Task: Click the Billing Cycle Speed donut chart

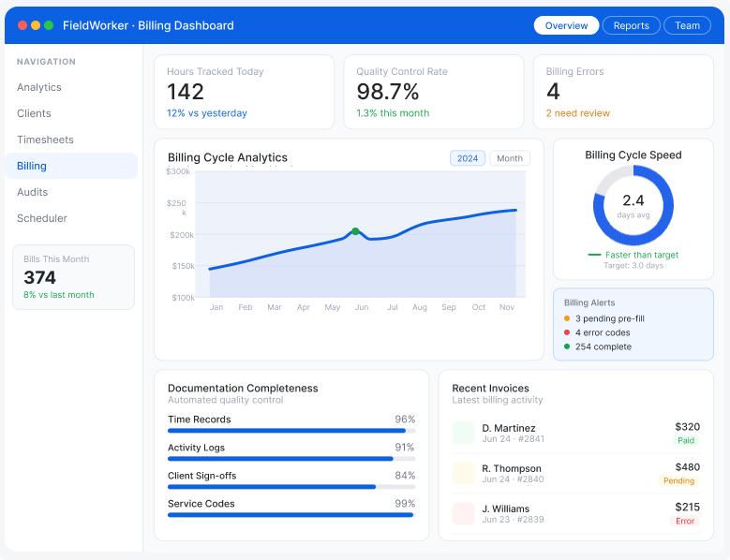Action: tap(633, 206)
